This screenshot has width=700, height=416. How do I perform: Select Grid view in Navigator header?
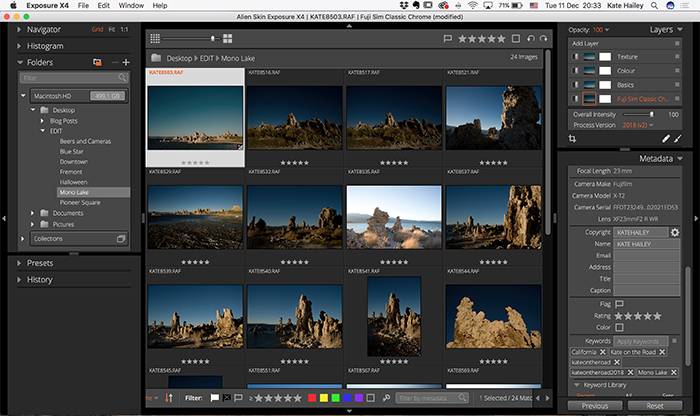point(97,29)
